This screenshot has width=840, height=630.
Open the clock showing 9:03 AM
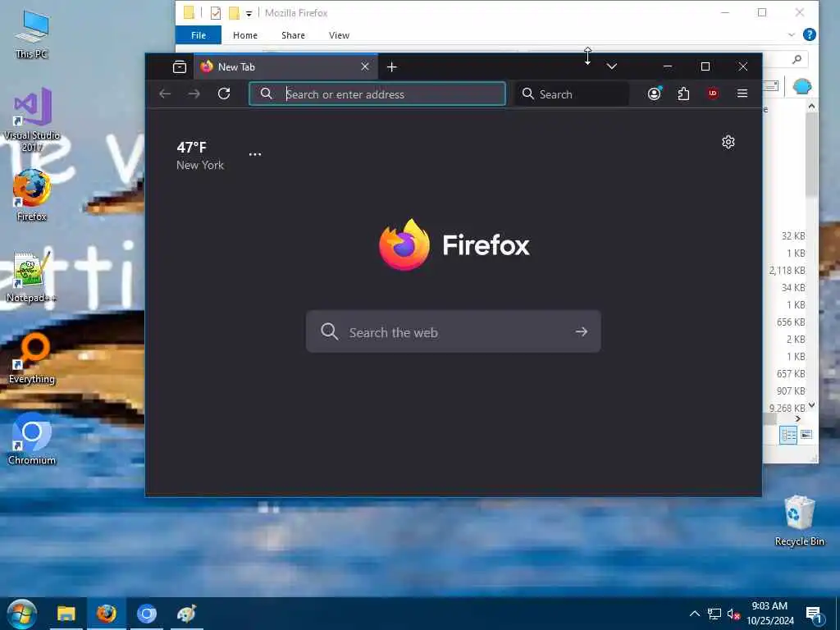click(x=769, y=614)
